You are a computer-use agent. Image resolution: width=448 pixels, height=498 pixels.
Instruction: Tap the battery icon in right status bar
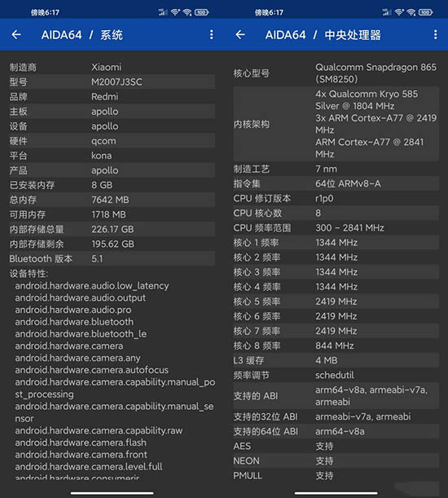pos(426,12)
